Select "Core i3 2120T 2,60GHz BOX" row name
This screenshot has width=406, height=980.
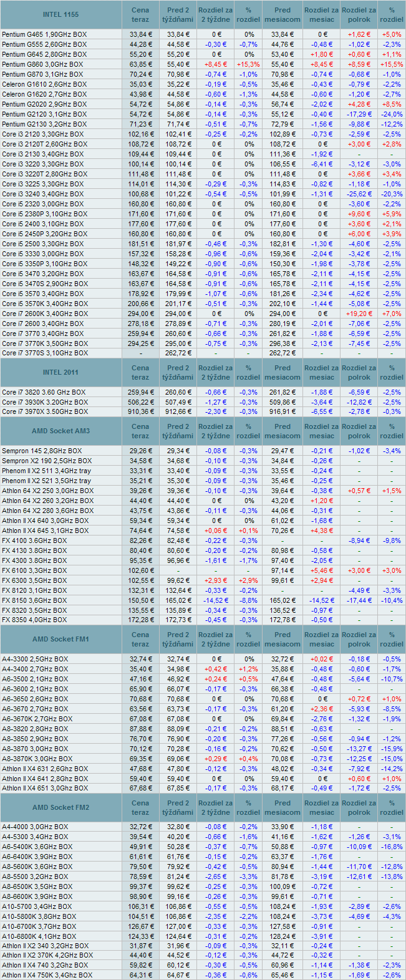pyautogui.click(x=45, y=144)
